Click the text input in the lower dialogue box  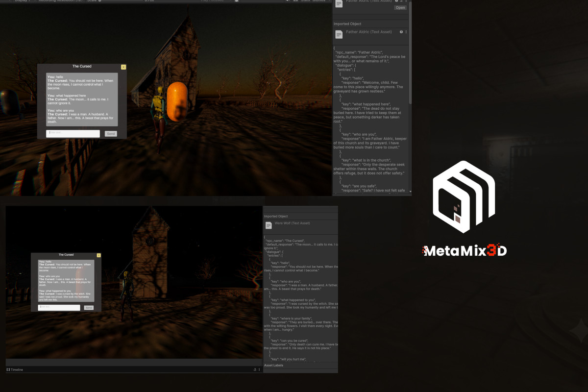[x=59, y=307]
